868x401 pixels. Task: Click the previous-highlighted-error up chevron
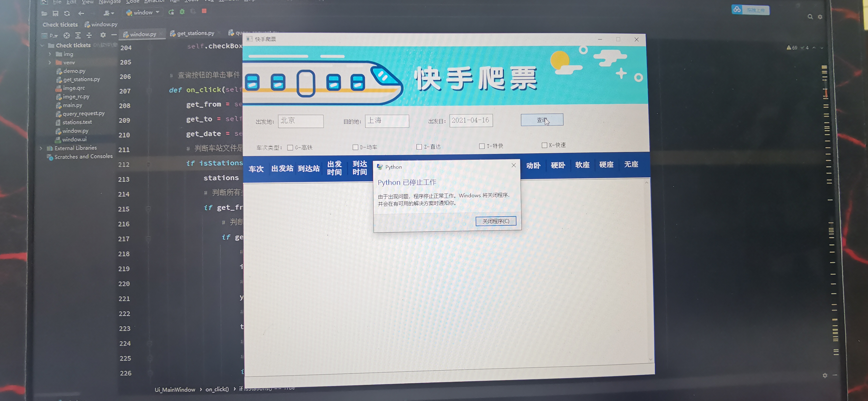[x=814, y=48]
